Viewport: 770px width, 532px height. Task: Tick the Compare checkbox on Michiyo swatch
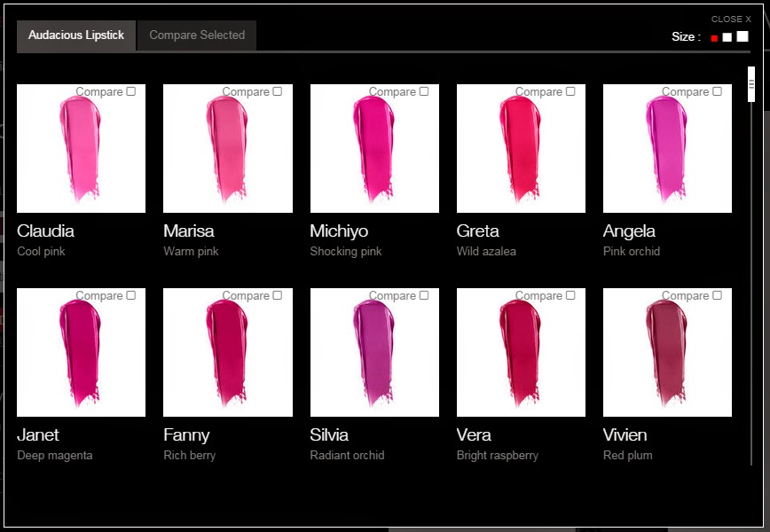point(424,91)
